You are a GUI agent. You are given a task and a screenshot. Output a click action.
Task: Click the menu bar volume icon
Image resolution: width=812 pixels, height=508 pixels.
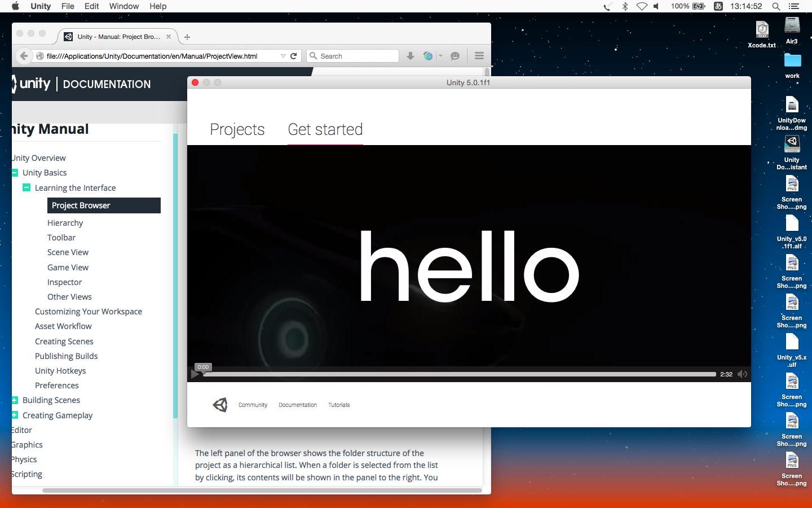(656, 6)
